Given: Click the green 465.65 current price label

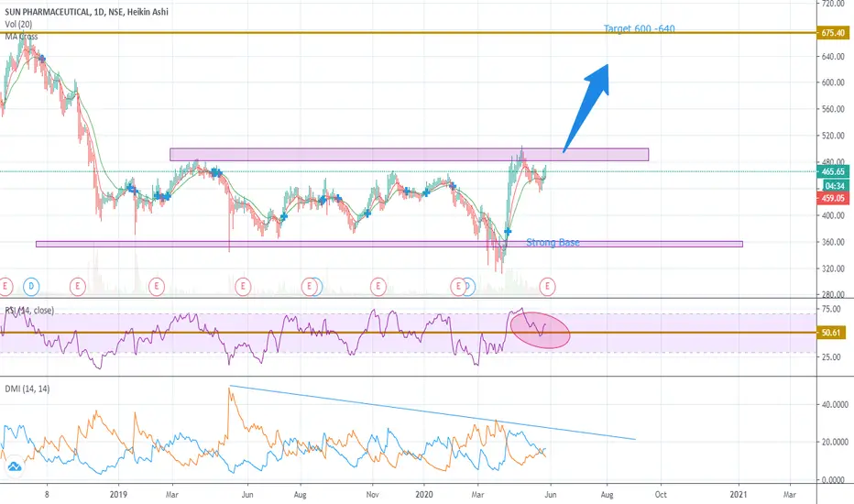Looking at the screenshot, I should [833, 171].
